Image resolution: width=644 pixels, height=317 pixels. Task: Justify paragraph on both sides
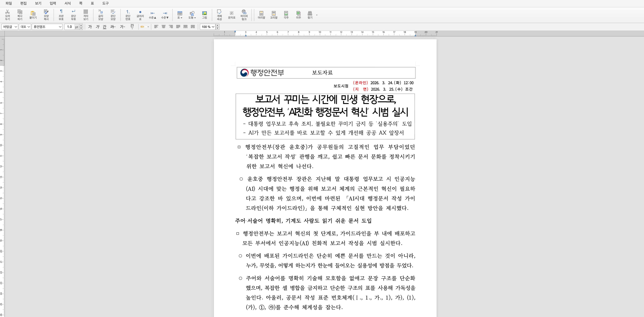pos(178,27)
